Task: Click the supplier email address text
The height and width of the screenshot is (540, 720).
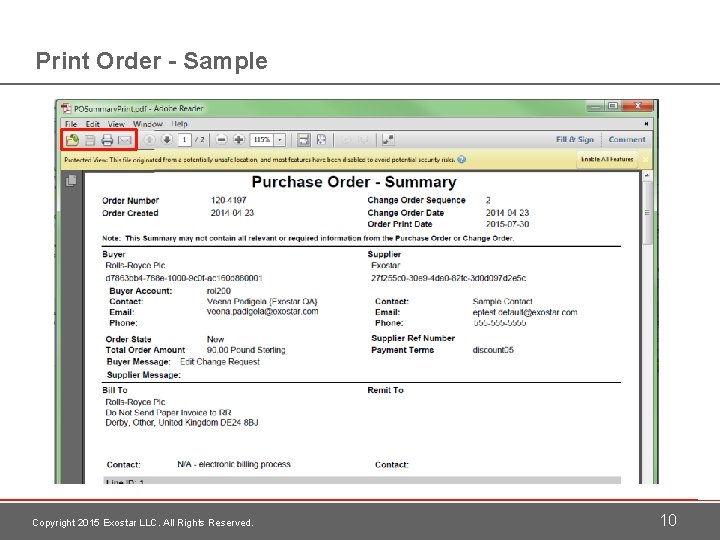Action: pos(525,312)
